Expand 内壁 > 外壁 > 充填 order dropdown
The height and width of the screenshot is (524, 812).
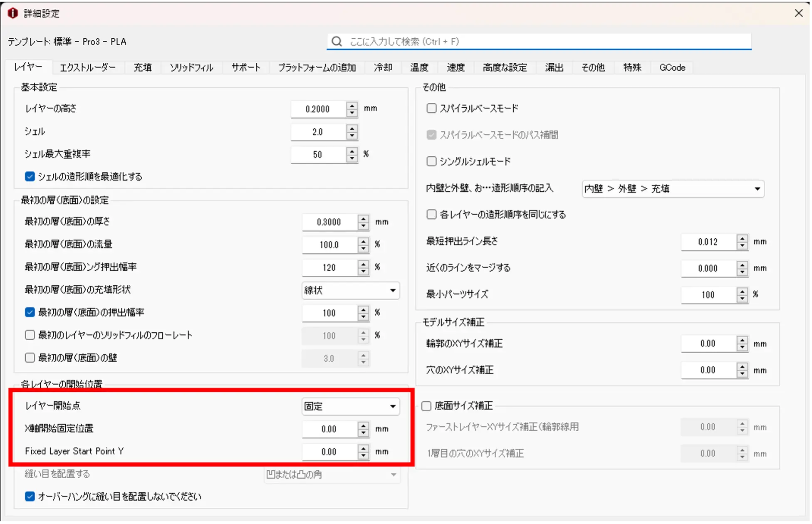click(673, 189)
